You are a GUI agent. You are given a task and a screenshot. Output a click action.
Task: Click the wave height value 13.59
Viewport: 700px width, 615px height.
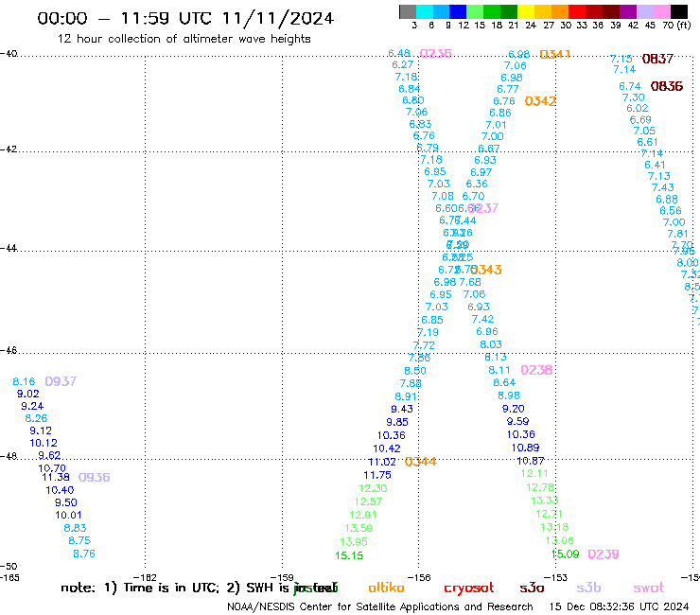pyautogui.click(x=359, y=528)
